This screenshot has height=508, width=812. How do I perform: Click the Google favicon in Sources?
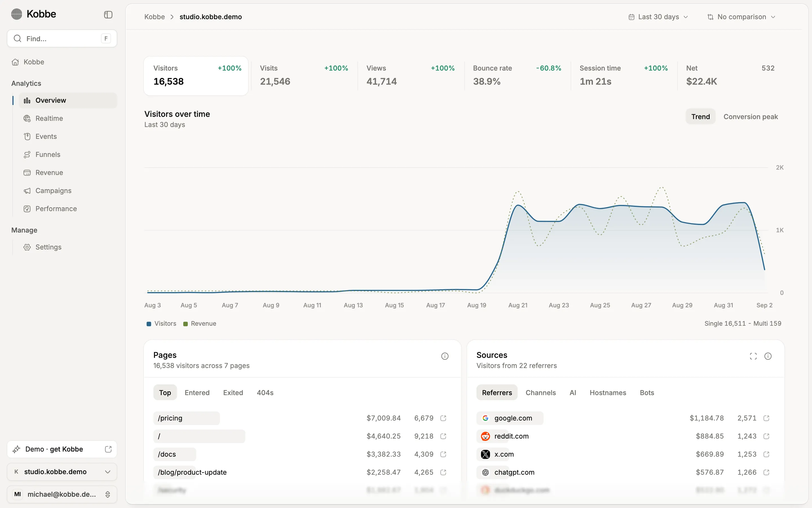[x=485, y=418]
